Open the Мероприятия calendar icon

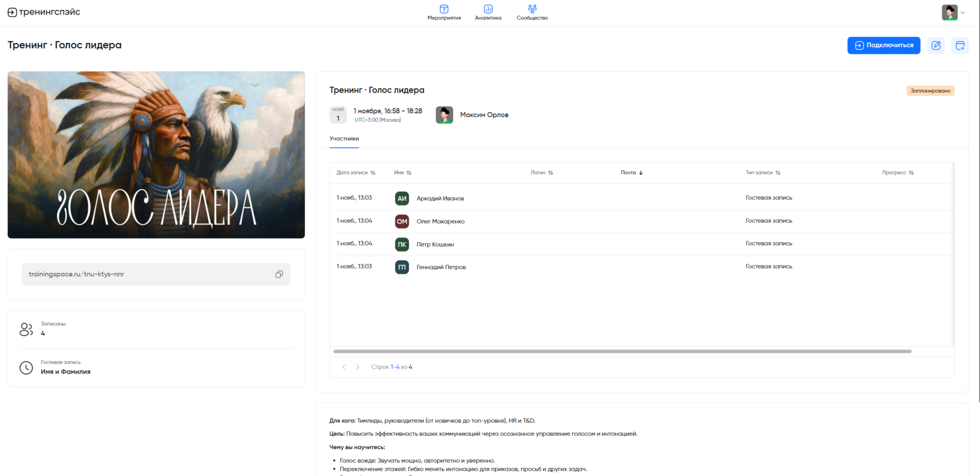point(444,9)
